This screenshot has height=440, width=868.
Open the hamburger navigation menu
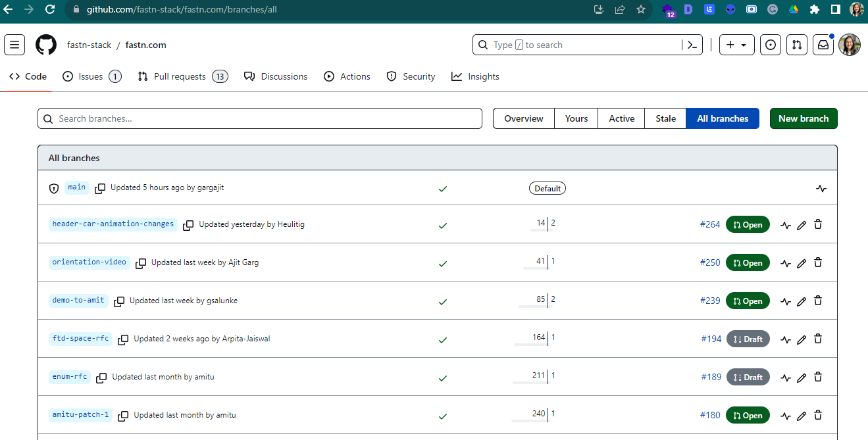pyautogui.click(x=14, y=45)
